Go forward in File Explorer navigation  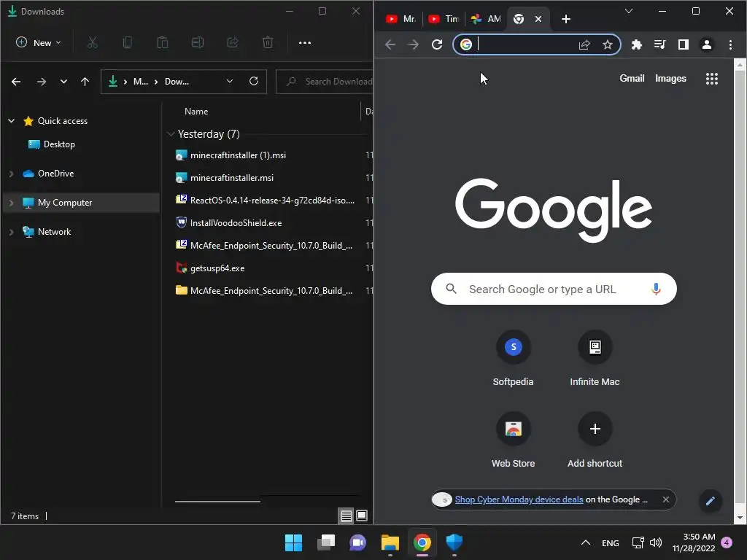pyautogui.click(x=42, y=82)
